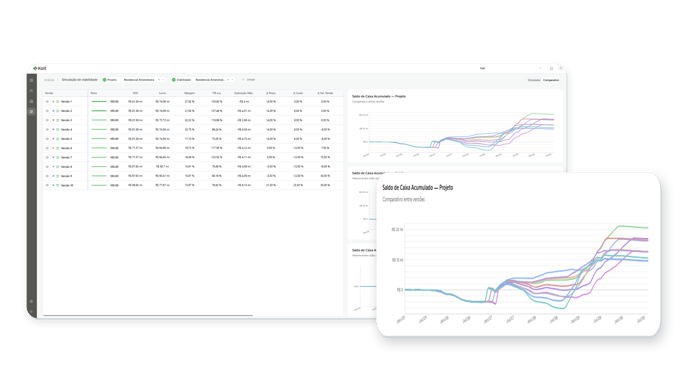Screen dimensions: 680x382
Task: Click the shield icon of Versão 1
Action: (x=58, y=102)
